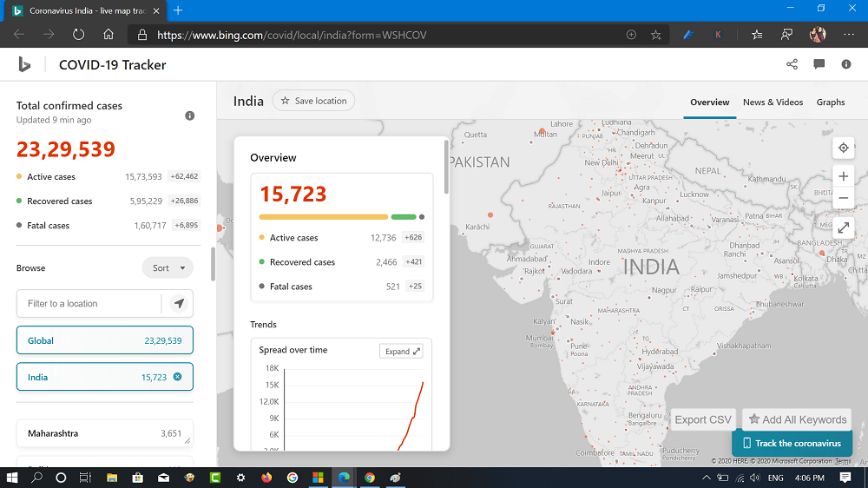Go to browser home page
Viewport: 868px width, 488px height.
(x=108, y=35)
